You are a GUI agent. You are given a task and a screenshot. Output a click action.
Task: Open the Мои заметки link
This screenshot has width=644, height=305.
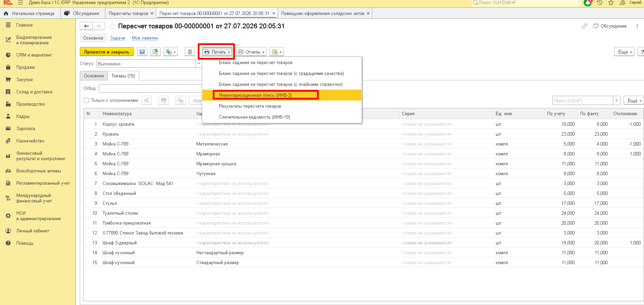tap(145, 38)
